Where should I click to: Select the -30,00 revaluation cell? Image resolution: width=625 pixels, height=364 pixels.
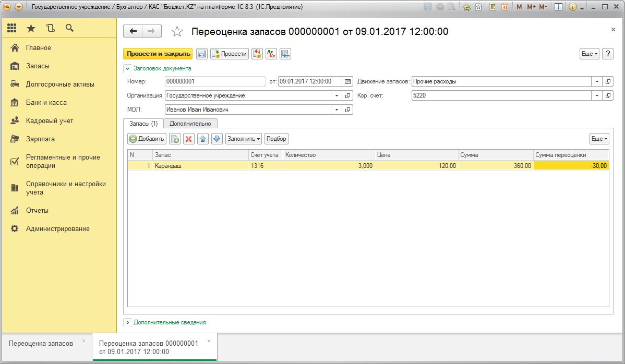571,166
